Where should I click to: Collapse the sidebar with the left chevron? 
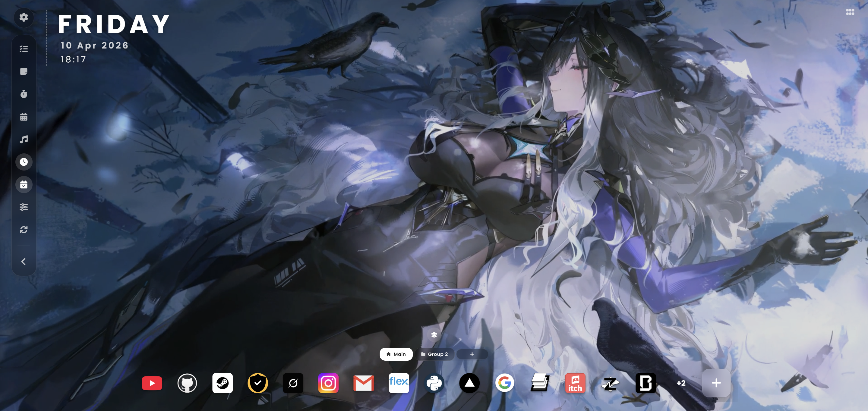tap(24, 262)
